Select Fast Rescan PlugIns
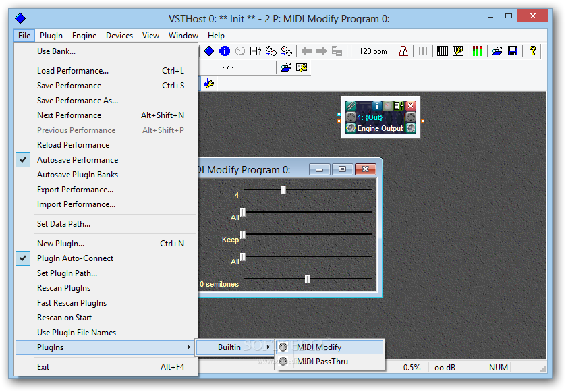 click(x=106, y=303)
